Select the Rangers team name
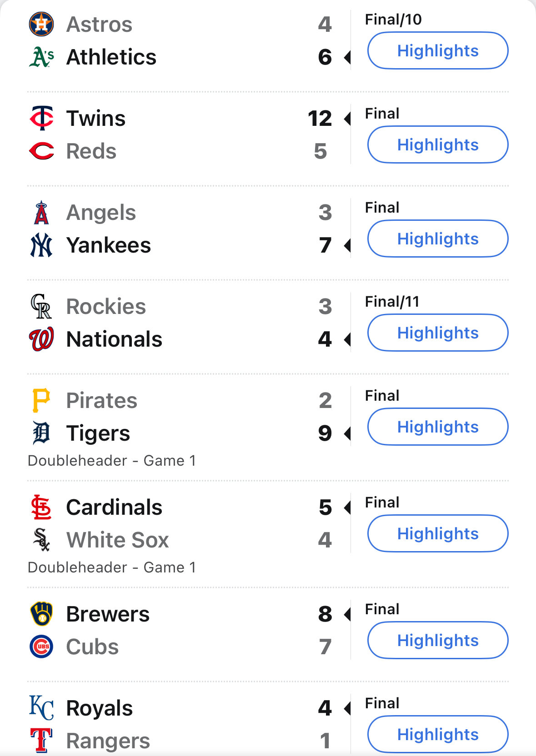 (108, 741)
